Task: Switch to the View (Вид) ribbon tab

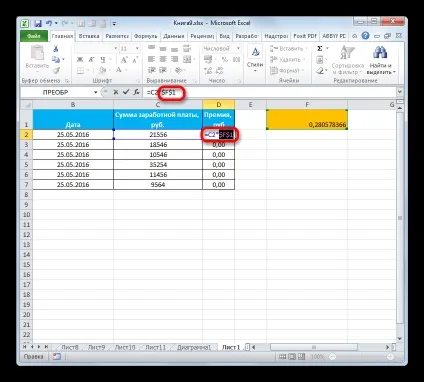Action: click(x=224, y=36)
